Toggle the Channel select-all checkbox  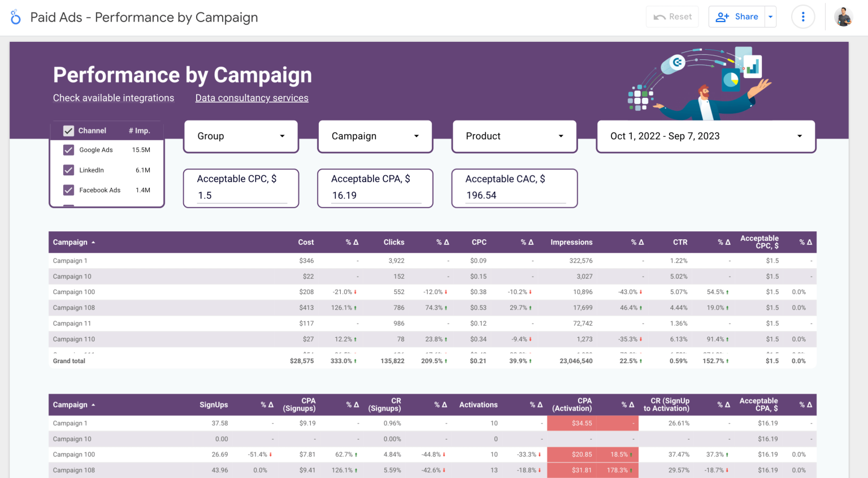68,130
